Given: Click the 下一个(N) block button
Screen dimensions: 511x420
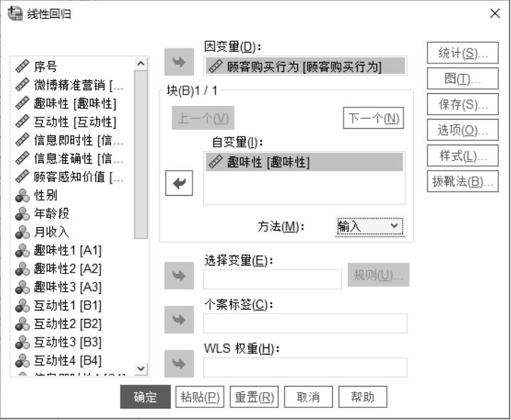Looking at the screenshot, I should [373, 118].
